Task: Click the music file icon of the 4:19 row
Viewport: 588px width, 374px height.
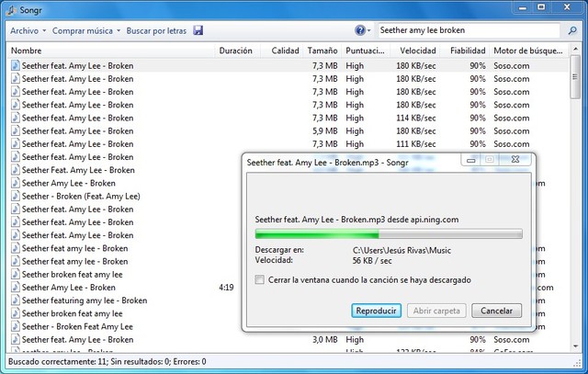Action: (x=15, y=288)
